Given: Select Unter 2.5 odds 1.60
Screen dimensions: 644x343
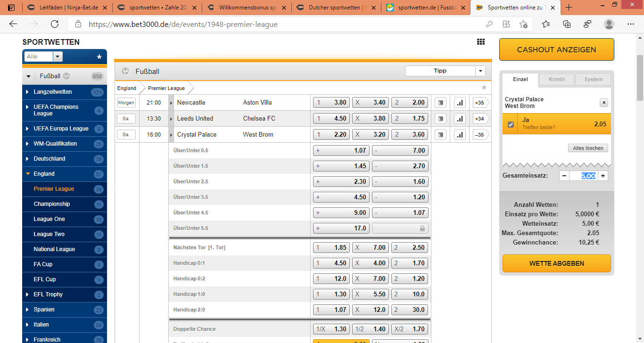Looking at the screenshot, I should coord(400,181).
